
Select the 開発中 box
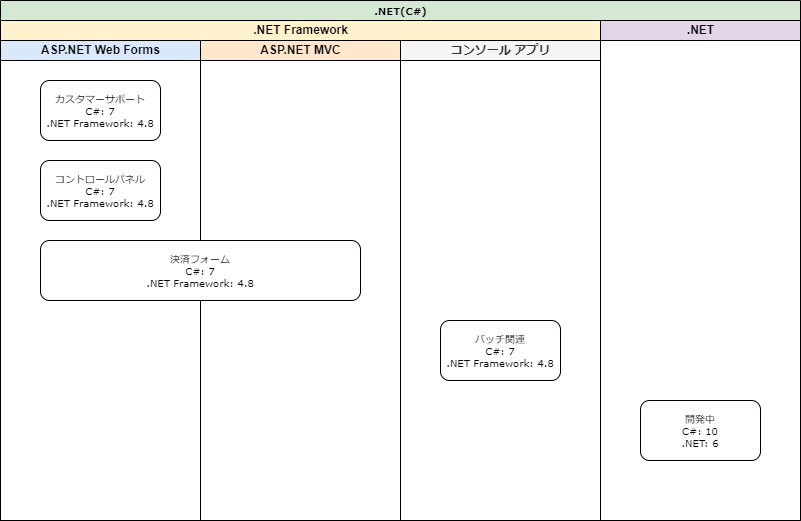700,431
